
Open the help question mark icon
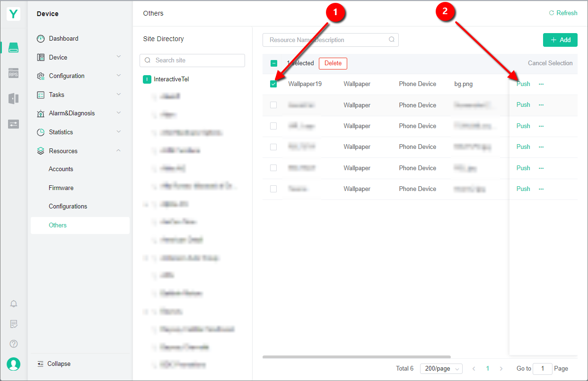[14, 344]
